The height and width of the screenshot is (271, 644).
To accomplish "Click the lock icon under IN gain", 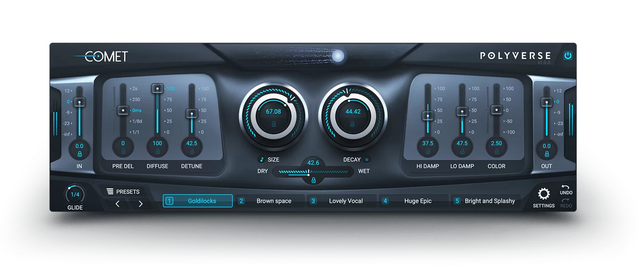I will [79, 154].
